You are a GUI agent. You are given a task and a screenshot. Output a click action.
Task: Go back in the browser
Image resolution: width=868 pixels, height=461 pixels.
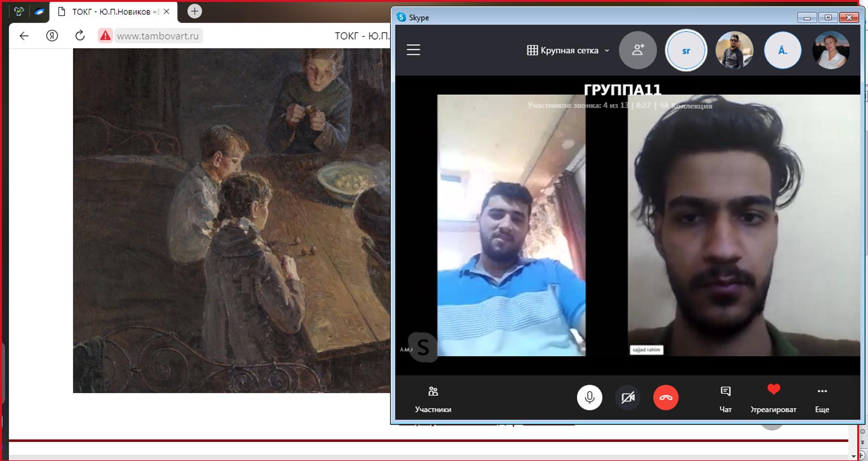coord(24,36)
